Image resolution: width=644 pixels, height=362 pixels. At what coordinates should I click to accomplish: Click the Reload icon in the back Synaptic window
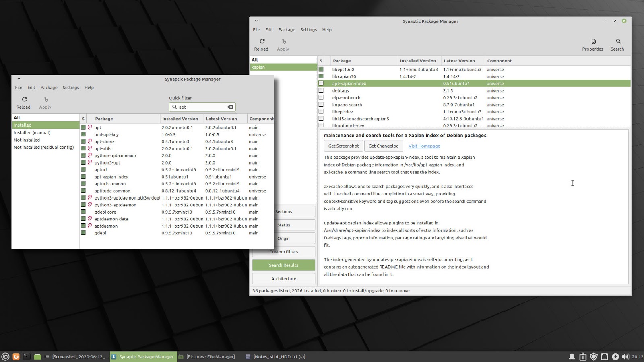(261, 43)
